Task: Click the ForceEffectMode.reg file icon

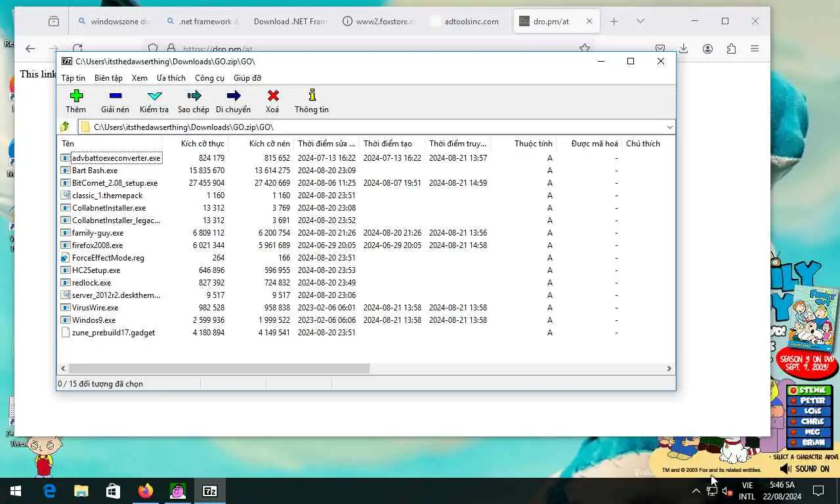Action: click(x=65, y=258)
